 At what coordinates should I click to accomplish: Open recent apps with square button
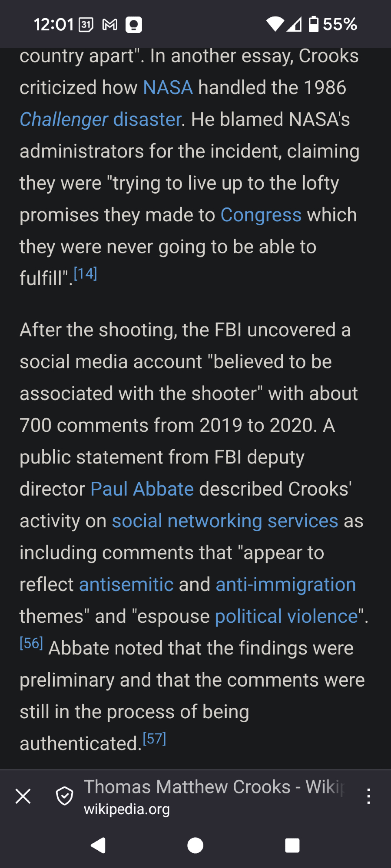[x=292, y=845]
